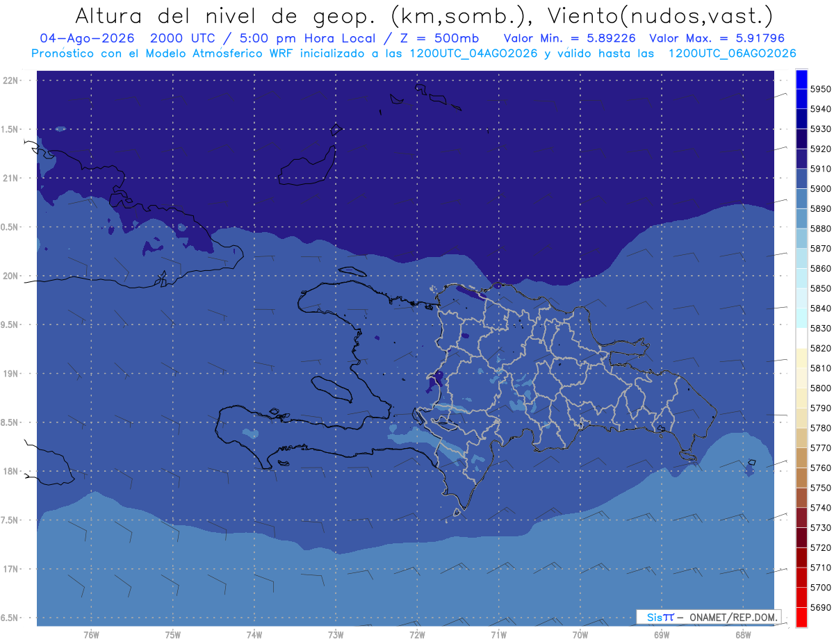Click the '76W' longitude label
Screen dimensions: 834x644
(x=91, y=634)
